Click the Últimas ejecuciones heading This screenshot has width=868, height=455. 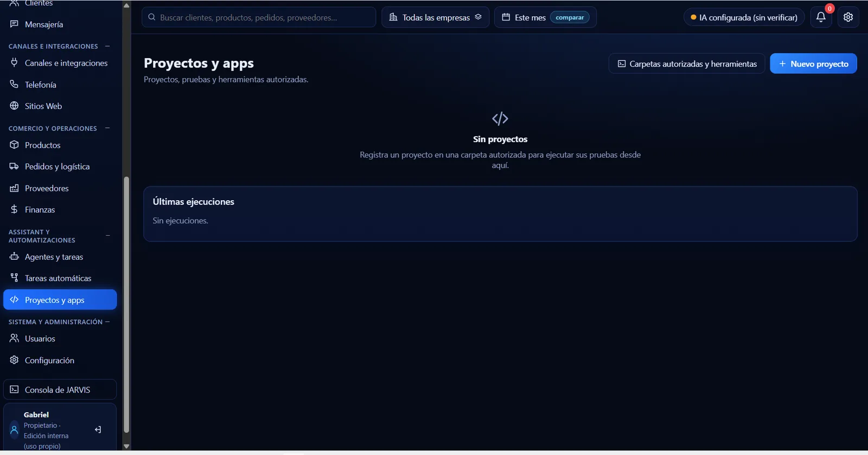(x=194, y=202)
